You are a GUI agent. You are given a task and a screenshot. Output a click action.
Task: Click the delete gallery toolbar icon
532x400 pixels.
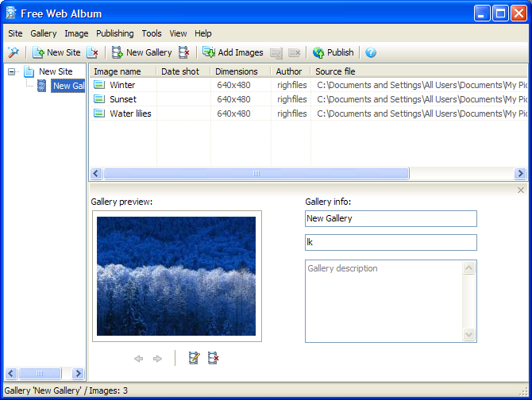(x=184, y=52)
